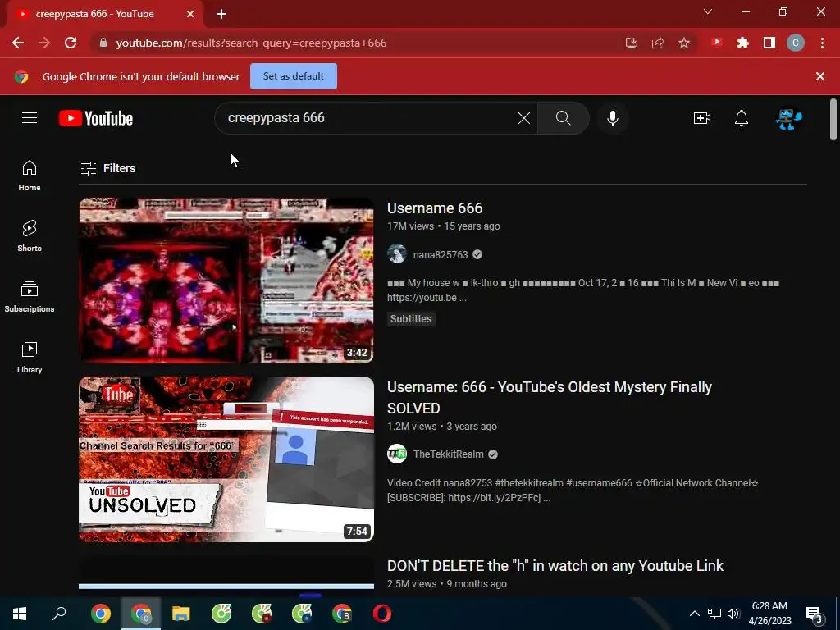
Task: Open Username: 666 Oldest Mystery title
Action: [x=549, y=398]
